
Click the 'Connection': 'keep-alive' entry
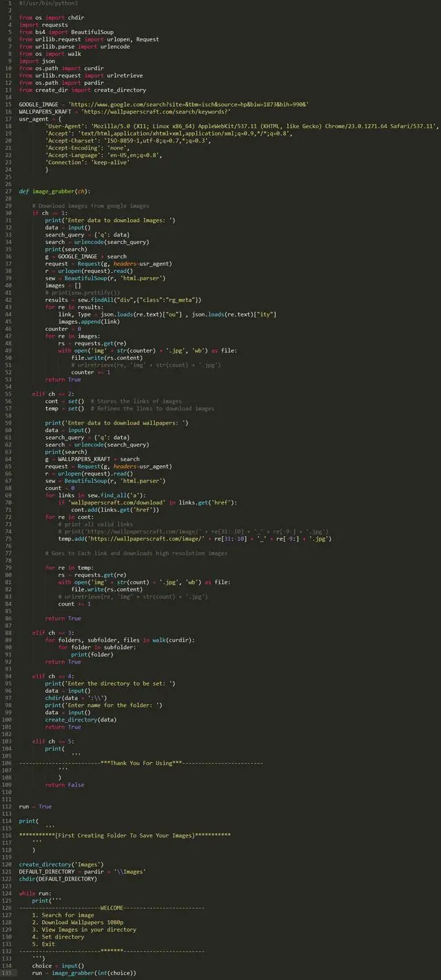[88, 162]
